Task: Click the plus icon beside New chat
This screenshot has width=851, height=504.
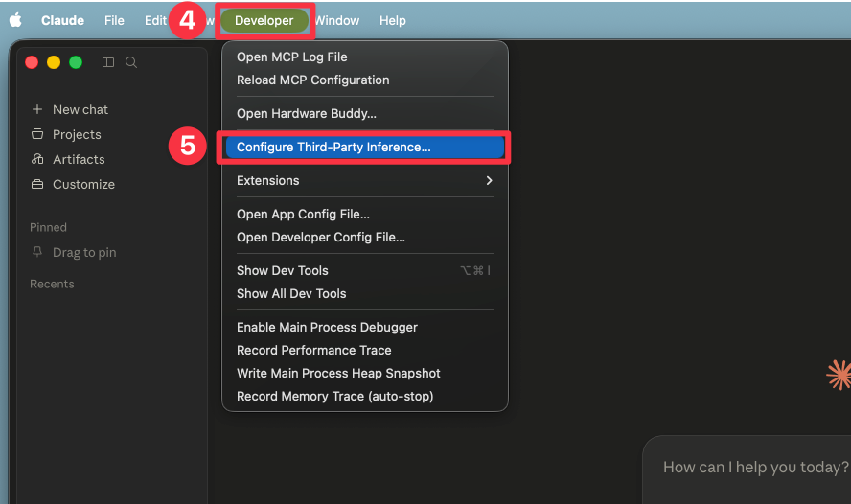Action: point(37,109)
